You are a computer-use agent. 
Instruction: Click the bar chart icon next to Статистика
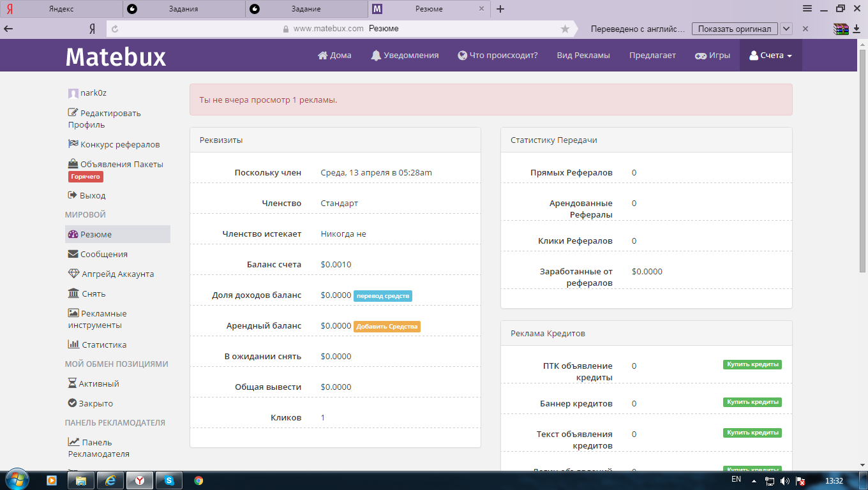73,345
